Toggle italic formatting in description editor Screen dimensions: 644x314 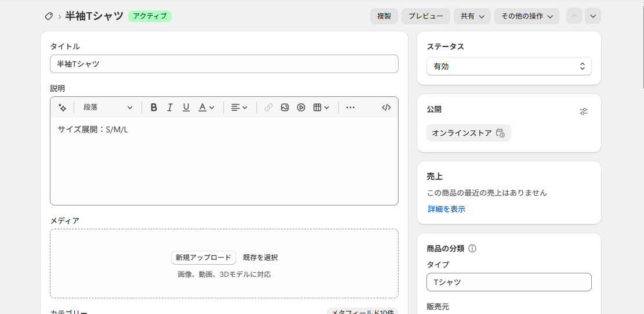point(170,107)
